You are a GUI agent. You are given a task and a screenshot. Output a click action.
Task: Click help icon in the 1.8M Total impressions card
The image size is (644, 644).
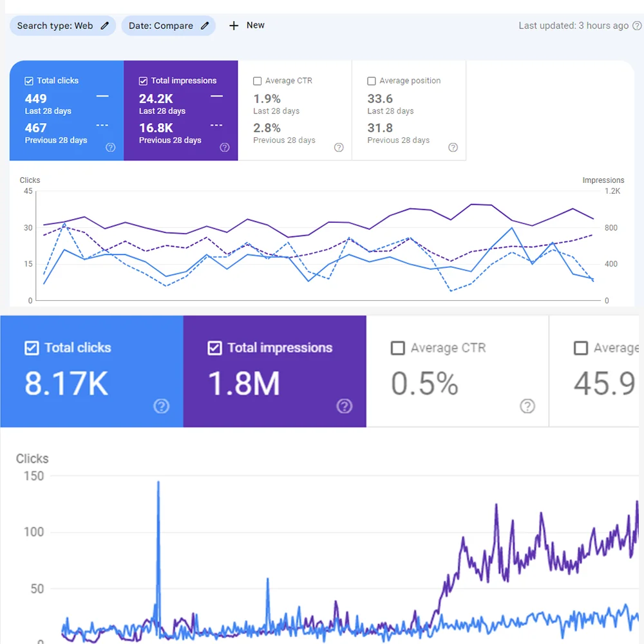click(x=345, y=406)
